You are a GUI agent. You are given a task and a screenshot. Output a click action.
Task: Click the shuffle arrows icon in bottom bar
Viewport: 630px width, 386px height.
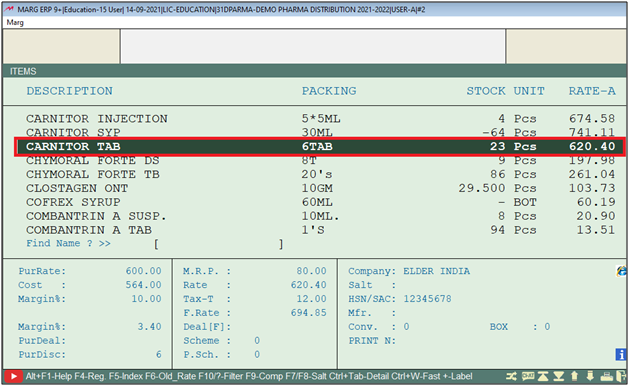(511, 376)
